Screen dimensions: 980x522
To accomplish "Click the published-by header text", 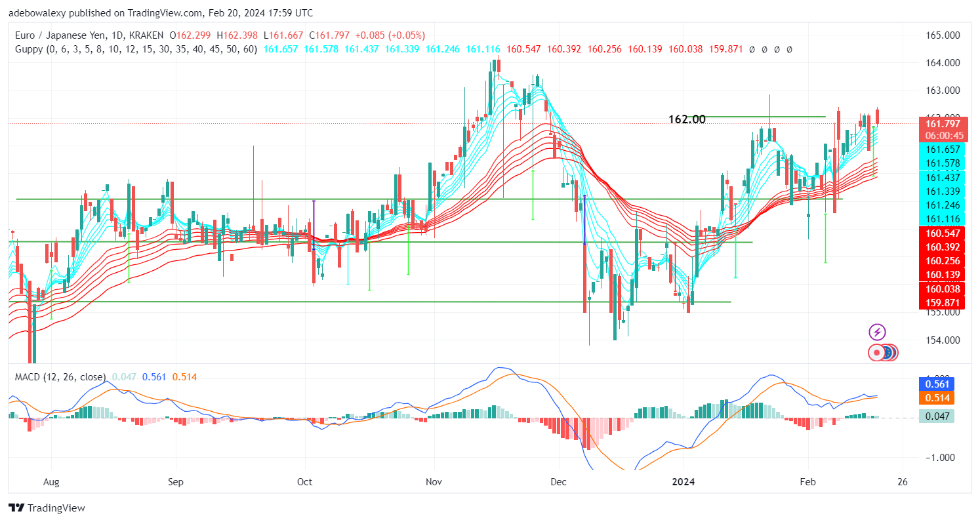I will (161, 12).
